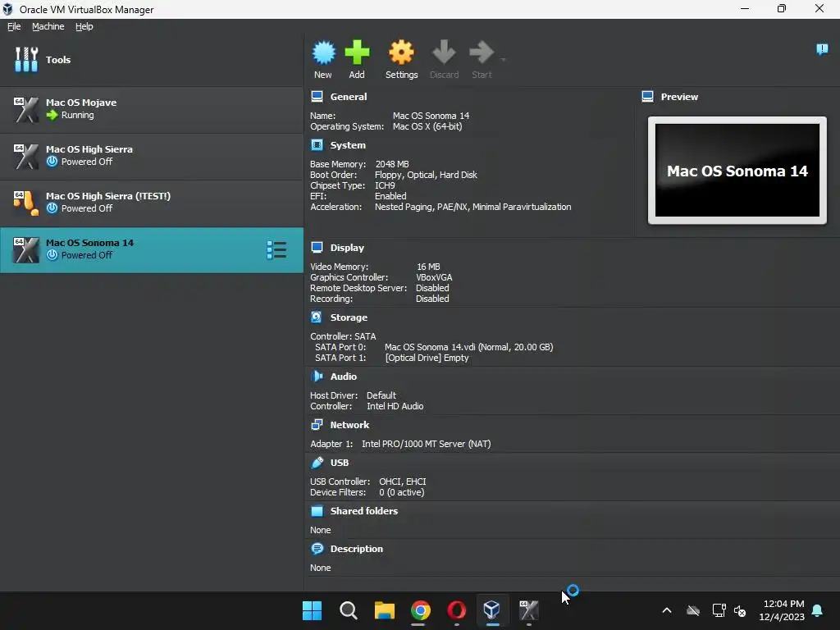Select Mac OS Mojave virtual machine
The width and height of the screenshot is (840, 630).
coord(152,109)
